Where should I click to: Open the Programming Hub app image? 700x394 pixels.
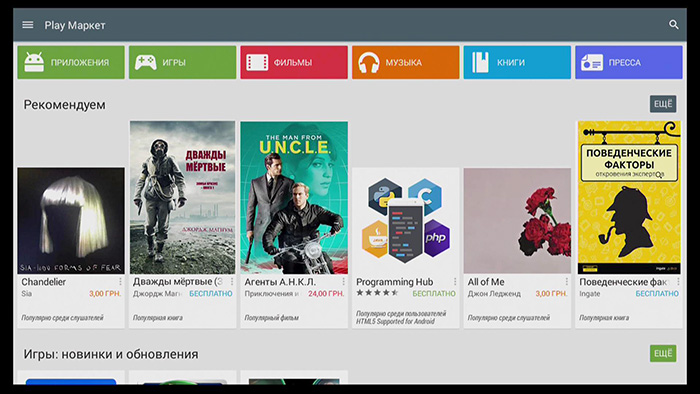click(x=406, y=221)
